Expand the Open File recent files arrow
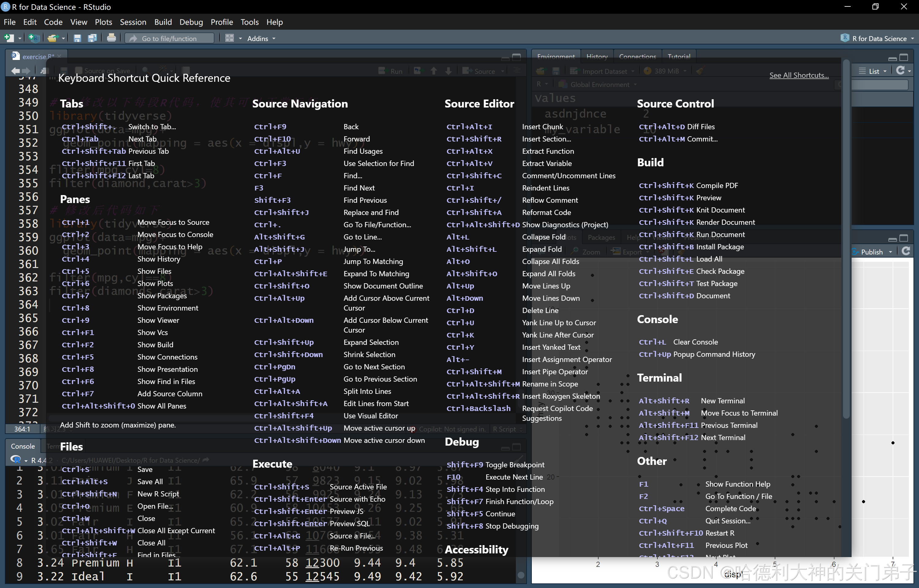The width and height of the screenshot is (919, 588). tap(63, 39)
